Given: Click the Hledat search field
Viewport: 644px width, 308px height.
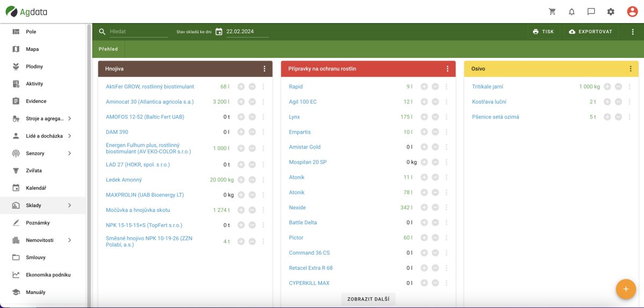Looking at the screenshot, I should tap(138, 32).
